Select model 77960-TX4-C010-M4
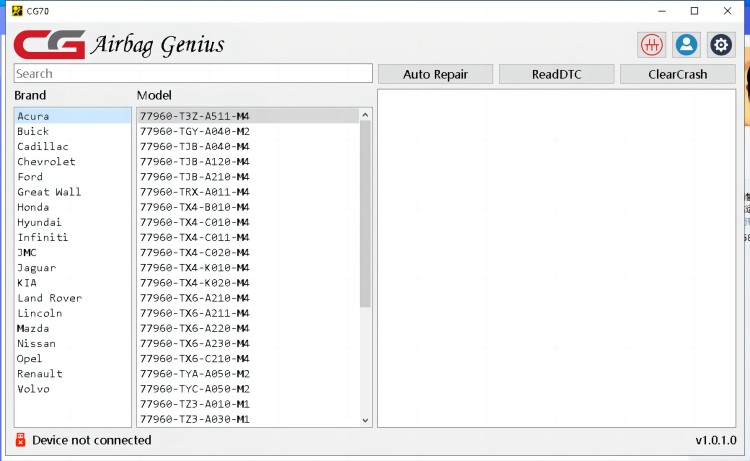The width and height of the screenshot is (750, 461). click(248, 222)
